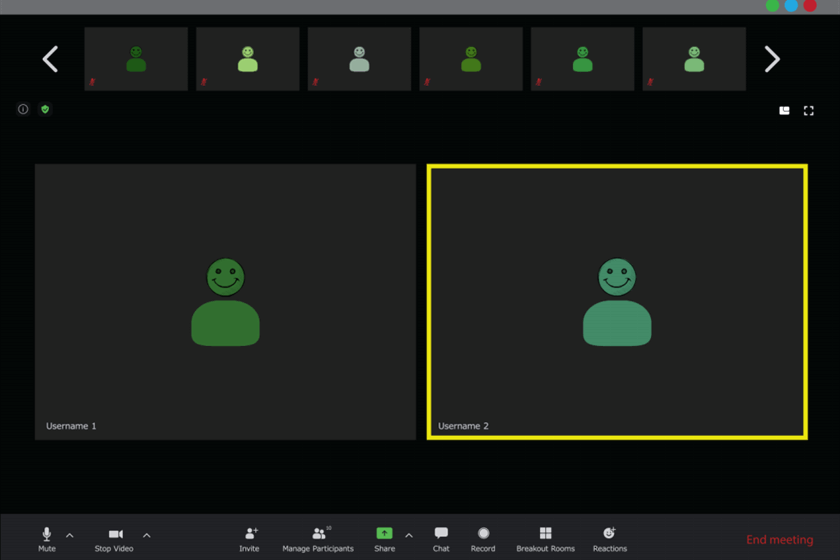Expand share options arrow beside Share

pos(409,536)
